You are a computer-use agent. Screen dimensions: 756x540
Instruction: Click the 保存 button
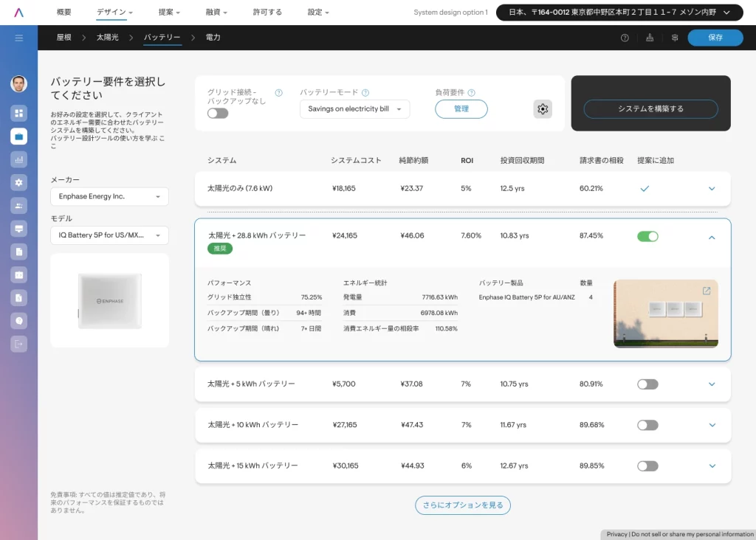715,38
